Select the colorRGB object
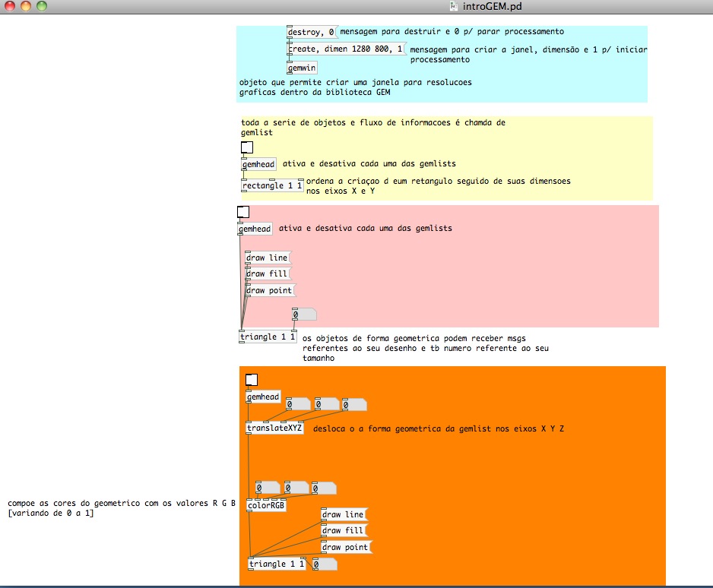 (267, 505)
